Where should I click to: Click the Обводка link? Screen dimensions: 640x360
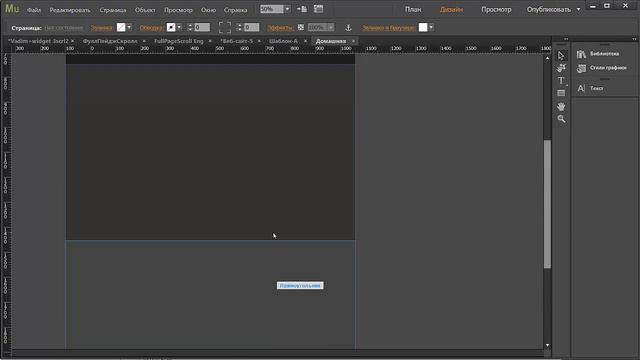(x=151, y=28)
